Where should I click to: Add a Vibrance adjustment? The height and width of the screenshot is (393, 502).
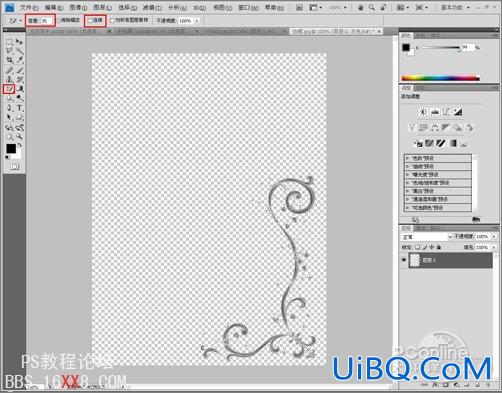click(412, 128)
